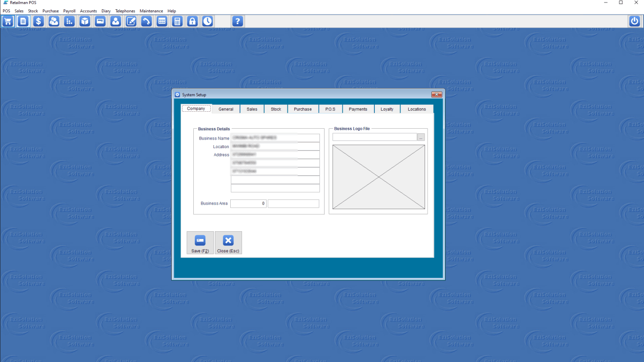644x362 pixels.
Task: Open the Maintenance menu
Action: coord(151,11)
